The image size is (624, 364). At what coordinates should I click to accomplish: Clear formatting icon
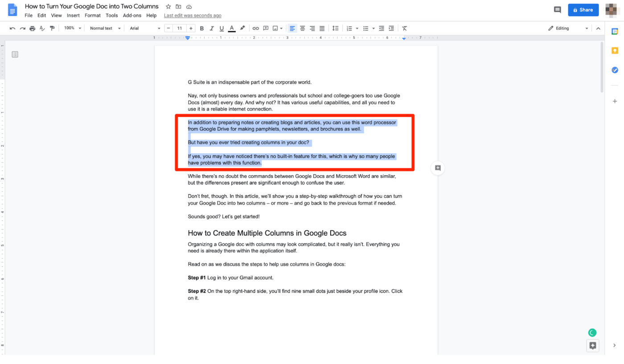(404, 28)
